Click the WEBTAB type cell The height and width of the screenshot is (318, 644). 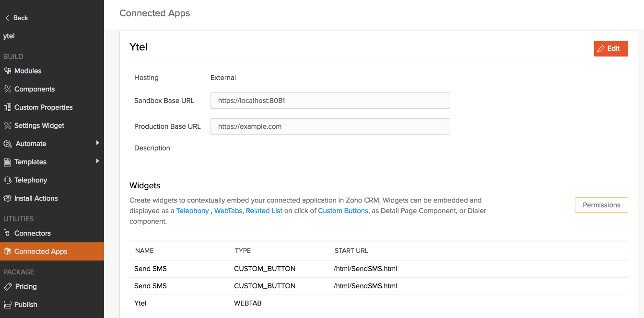(x=248, y=303)
